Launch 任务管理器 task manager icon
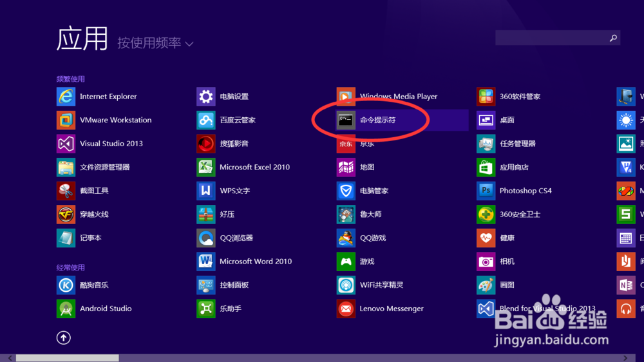This screenshot has height=362, width=644. [x=486, y=144]
